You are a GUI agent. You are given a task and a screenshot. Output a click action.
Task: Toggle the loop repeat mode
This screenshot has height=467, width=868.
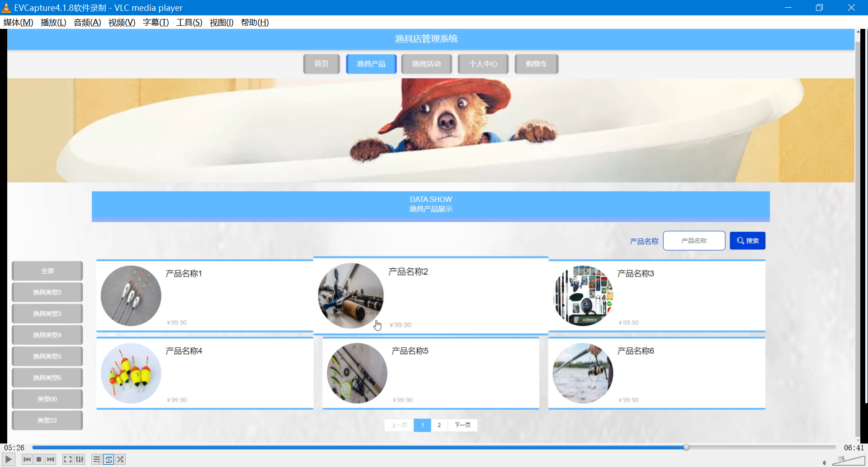[x=108, y=459]
